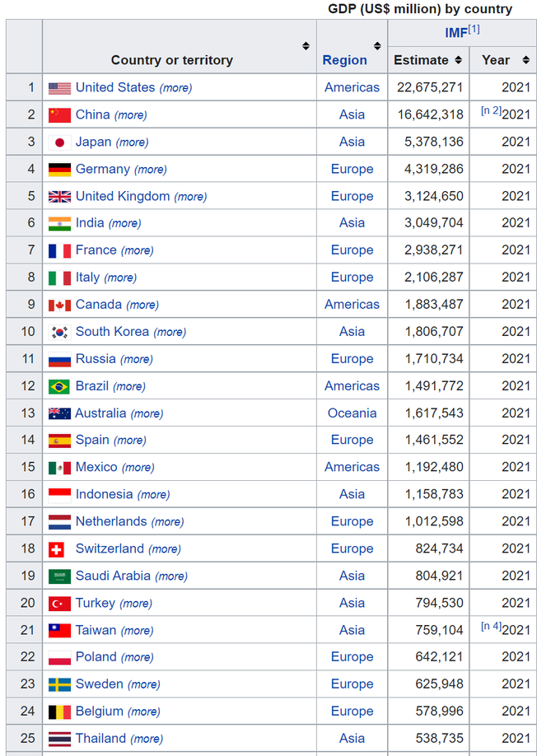Click the Australia flag icon
The image size is (537, 756).
60,413
